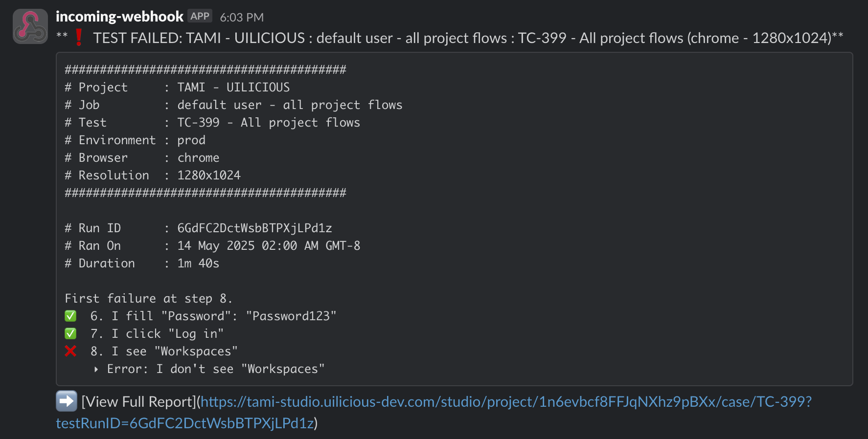Screen dimensions: 868x439
Task: Click the red exclamation mark emoji
Action: tap(78, 38)
